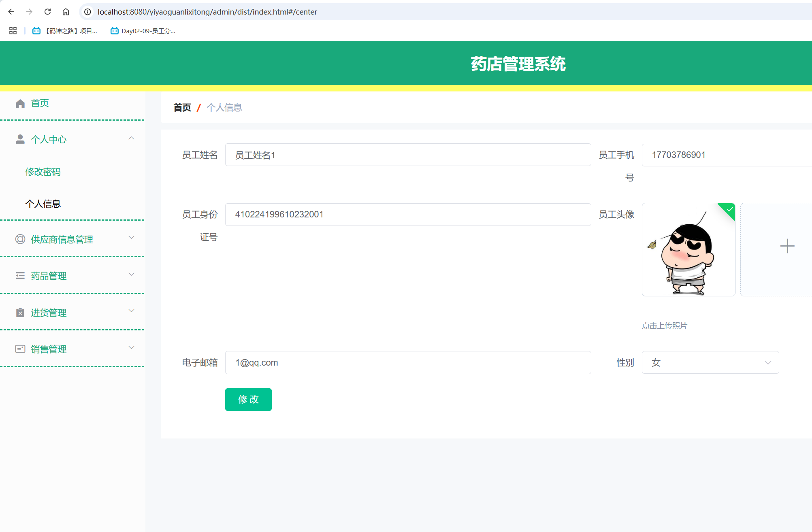Collapse the 个人中心 menu chevron
812x532 pixels.
coord(131,138)
